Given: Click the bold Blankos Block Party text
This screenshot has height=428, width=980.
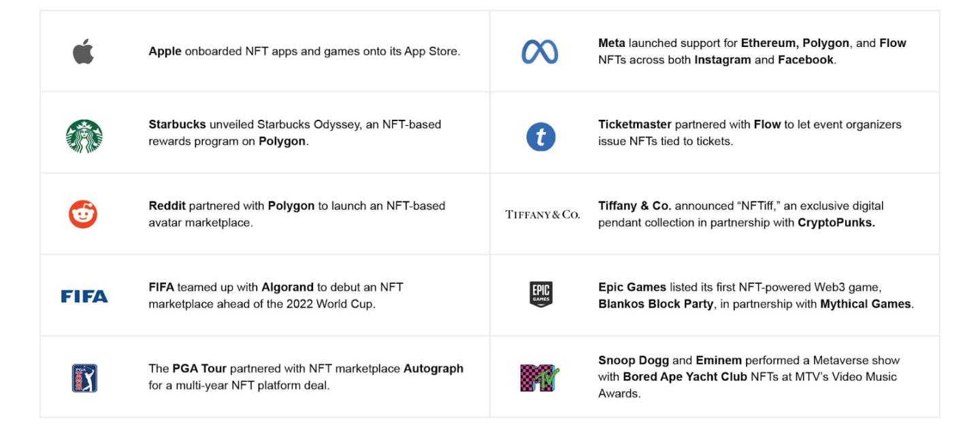Looking at the screenshot, I should click(656, 304).
